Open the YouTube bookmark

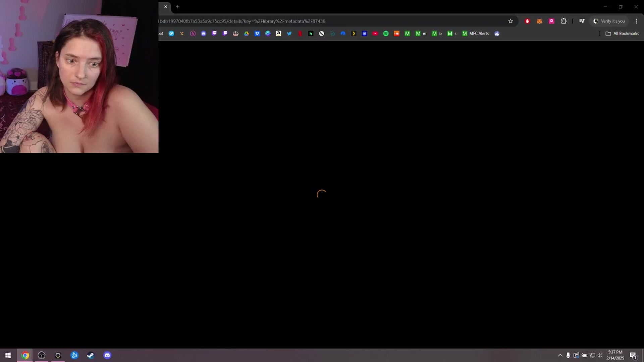(x=375, y=34)
